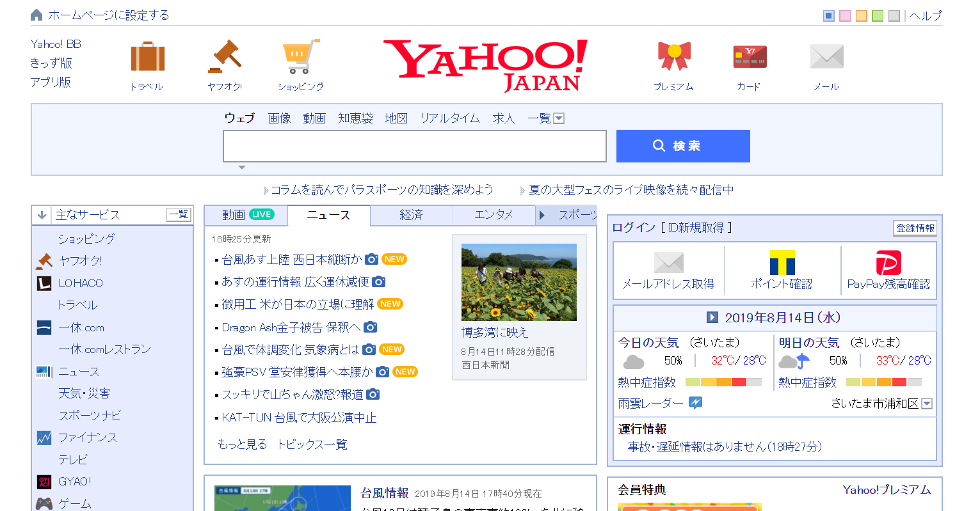The height and width of the screenshot is (511, 980).
Task: Click the mail address envelope icon in the login panel
Action: click(669, 262)
